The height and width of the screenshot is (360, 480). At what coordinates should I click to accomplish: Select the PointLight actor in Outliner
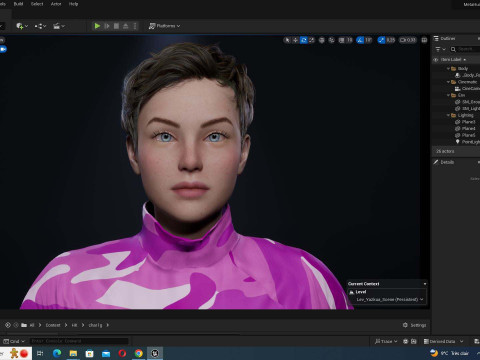[x=456, y=142]
